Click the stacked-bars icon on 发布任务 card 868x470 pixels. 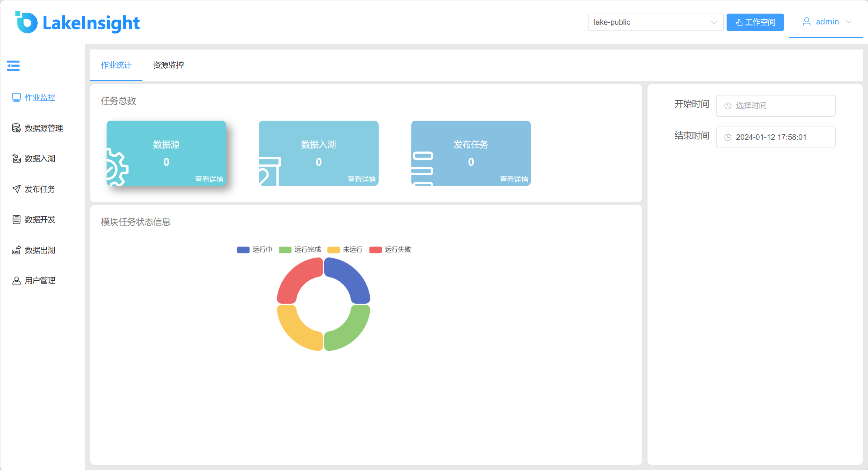coord(423,168)
